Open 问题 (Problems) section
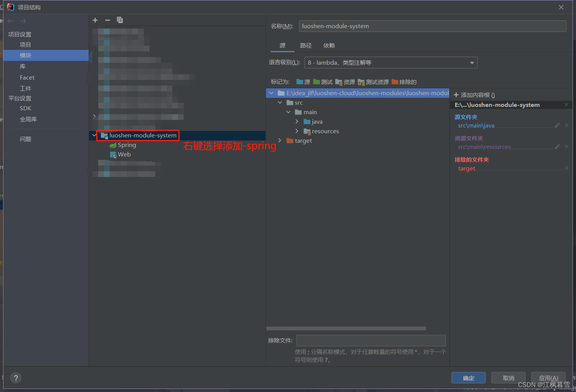 pos(25,139)
